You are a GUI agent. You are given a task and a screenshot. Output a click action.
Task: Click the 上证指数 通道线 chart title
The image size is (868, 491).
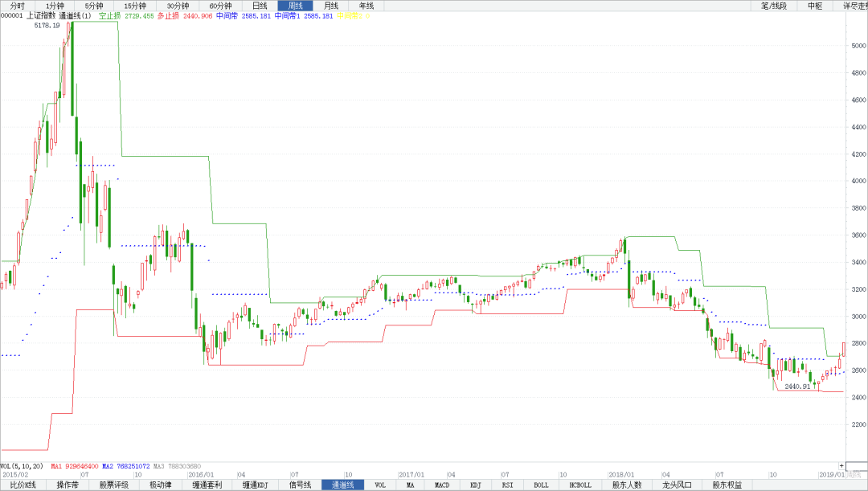tap(58, 15)
